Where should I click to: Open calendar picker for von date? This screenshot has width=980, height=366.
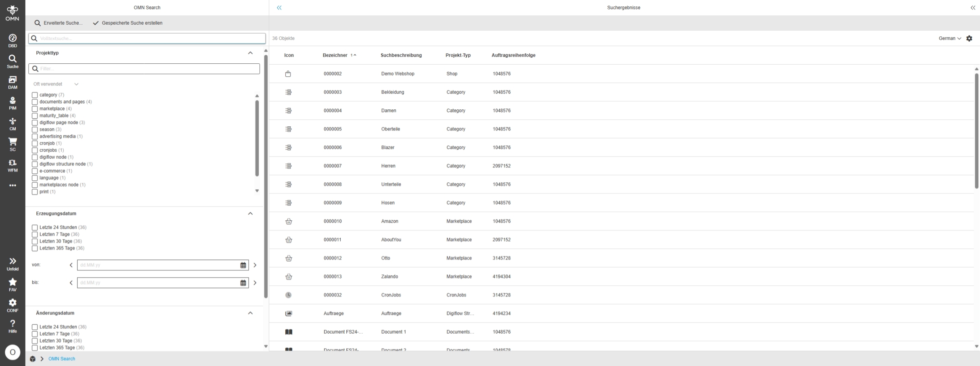[x=243, y=265]
